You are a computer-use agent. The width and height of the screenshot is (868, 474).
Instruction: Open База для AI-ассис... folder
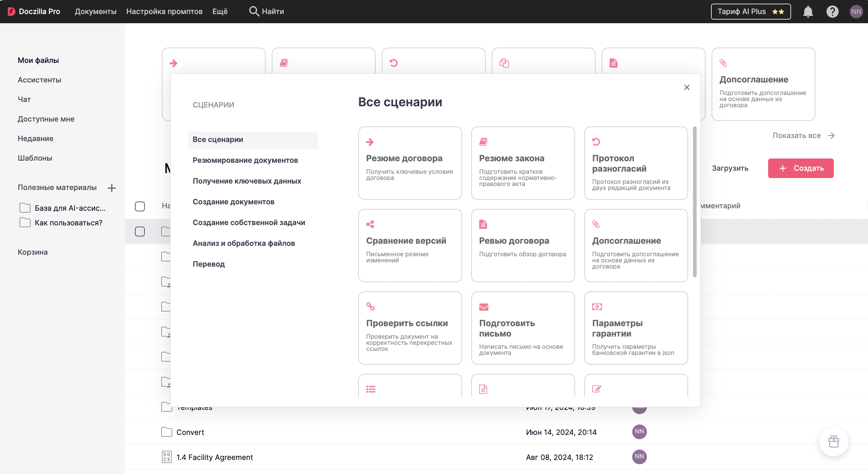coord(63,208)
